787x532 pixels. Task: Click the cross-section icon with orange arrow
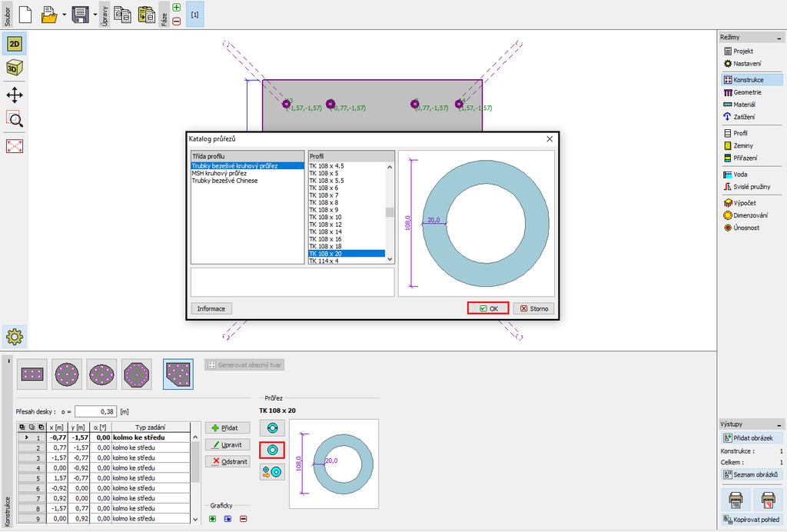(x=273, y=472)
